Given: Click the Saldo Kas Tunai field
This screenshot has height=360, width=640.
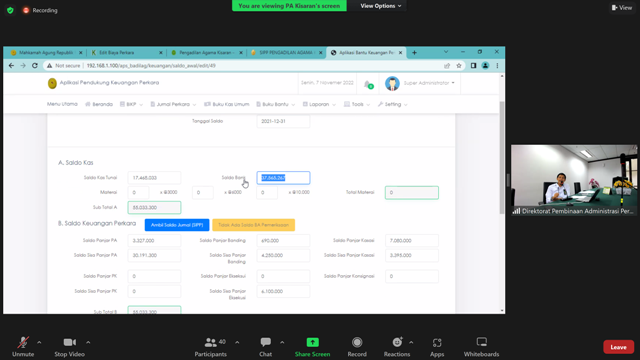Looking at the screenshot, I should tap(154, 178).
